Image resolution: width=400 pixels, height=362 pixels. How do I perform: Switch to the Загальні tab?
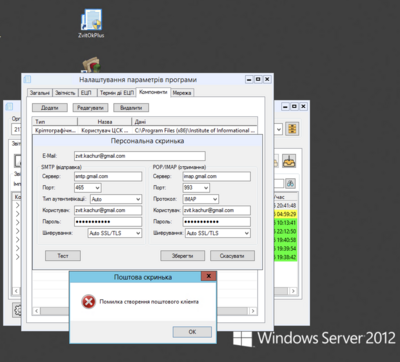pos(40,93)
